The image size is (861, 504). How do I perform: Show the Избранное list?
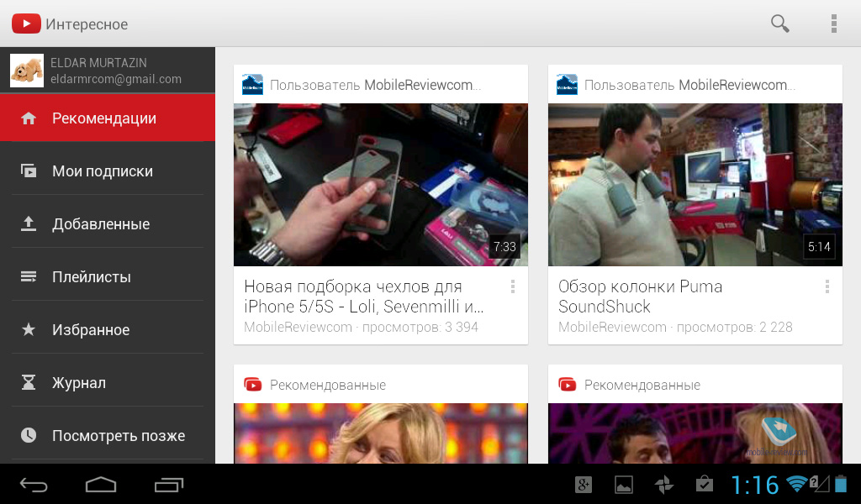(108, 329)
